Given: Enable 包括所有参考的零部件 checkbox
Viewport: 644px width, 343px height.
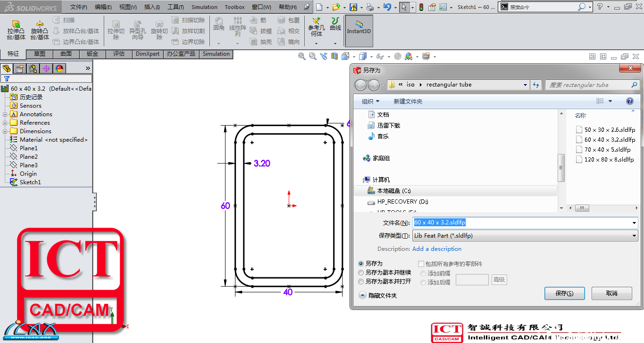Looking at the screenshot, I should (x=421, y=264).
